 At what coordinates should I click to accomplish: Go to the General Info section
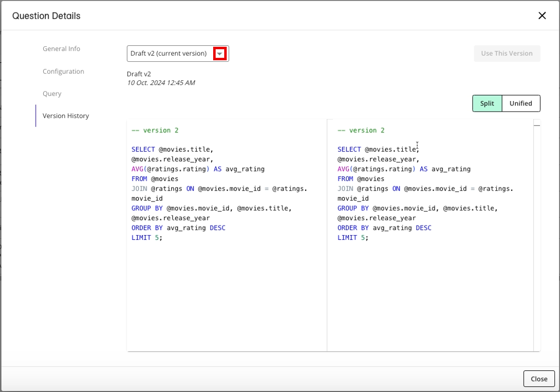pos(61,49)
